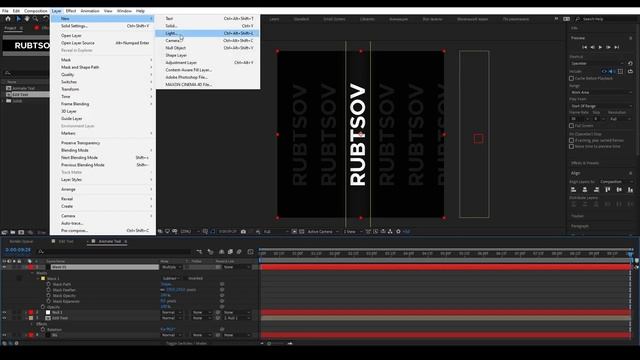Toggle the loop option icon in Preview
640x360 pixels.
[630, 71]
